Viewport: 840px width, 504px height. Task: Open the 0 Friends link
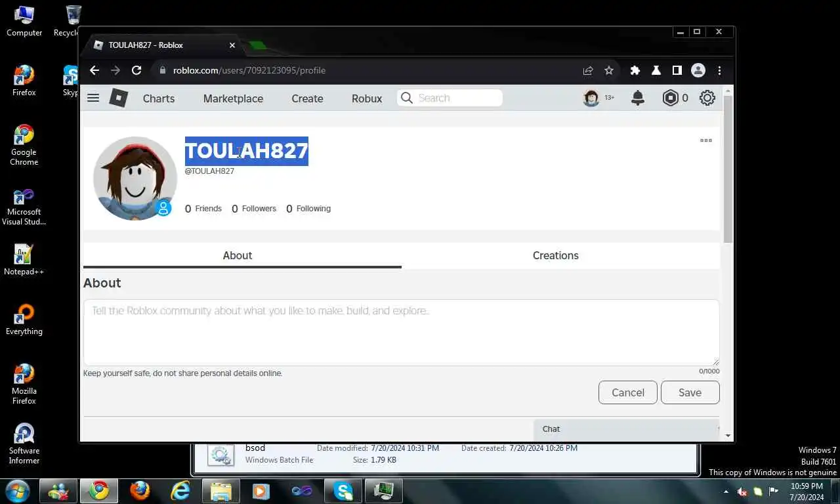coord(203,209)
